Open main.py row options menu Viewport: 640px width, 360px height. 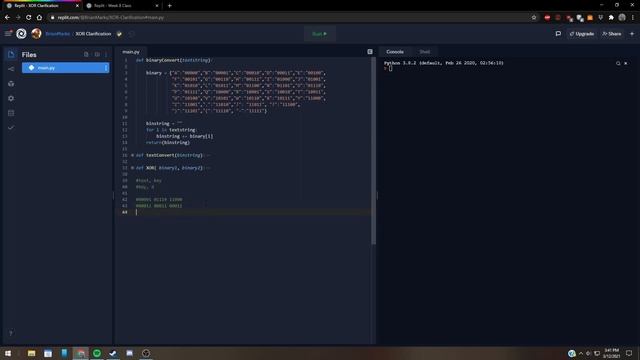[106, 68]
